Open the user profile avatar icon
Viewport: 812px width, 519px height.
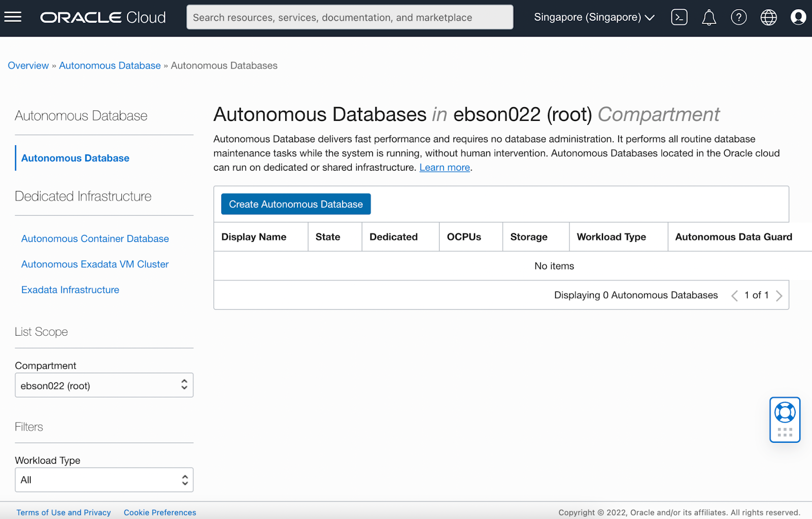pos(798,17)
